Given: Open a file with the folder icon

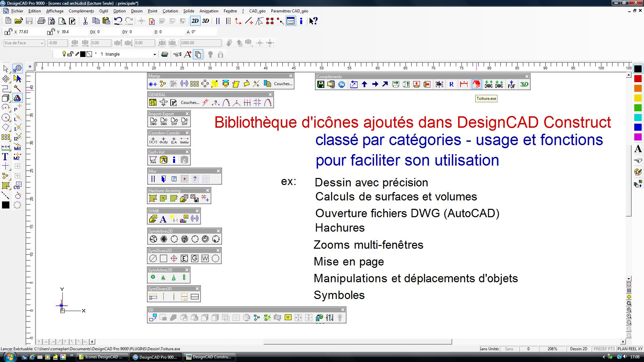Looking at the screenshot, I should tap(18, 21).
